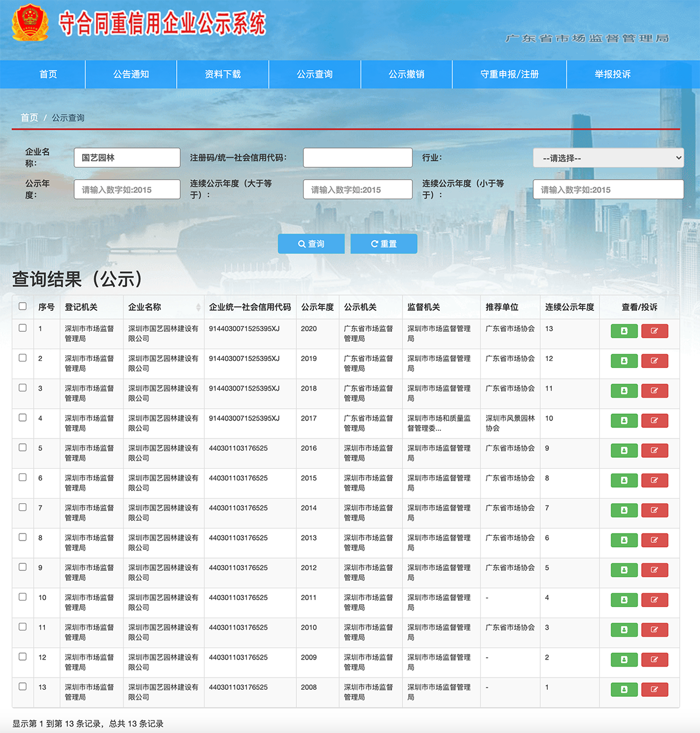Select 公示撤销 in navigation bar
Viewport: 700px width, 733px height.
[x=407, y=74]
